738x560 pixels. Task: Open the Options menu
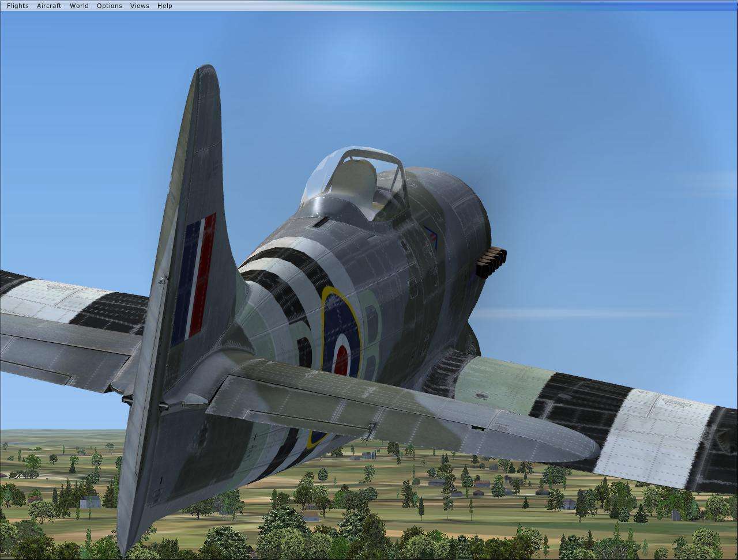[109, 5]
